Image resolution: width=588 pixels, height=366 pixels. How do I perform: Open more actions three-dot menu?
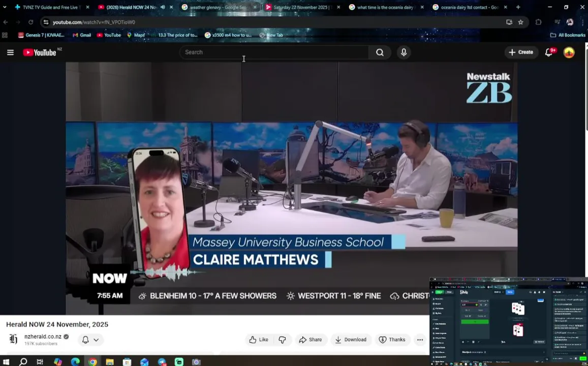point(420,340)
